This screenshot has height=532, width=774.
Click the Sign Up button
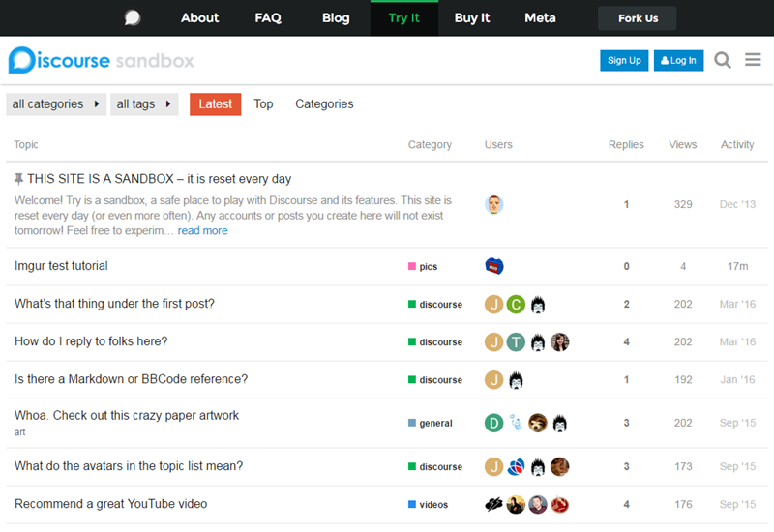pyautogui.click(x=624, y=60)
